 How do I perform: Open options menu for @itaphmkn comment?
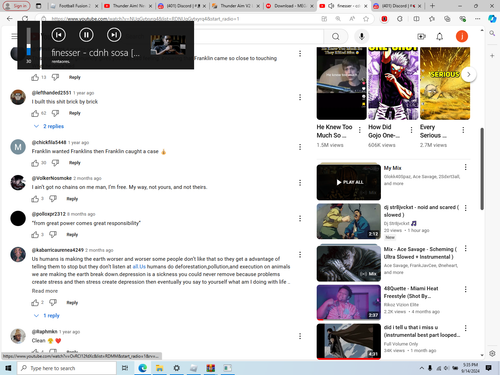click(300, 336)
